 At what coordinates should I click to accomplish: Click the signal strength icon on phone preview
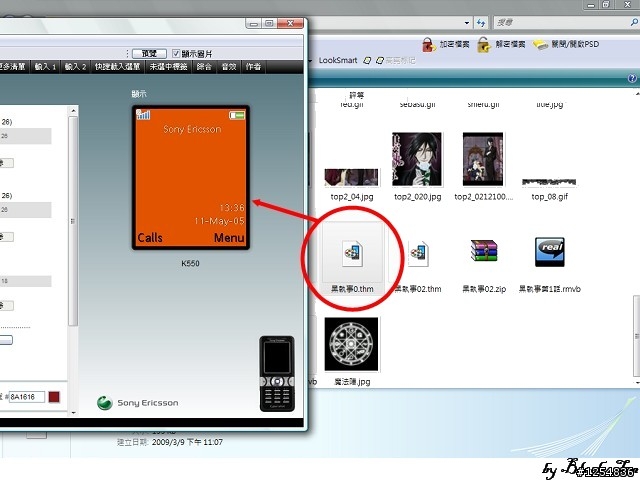[x=143, y=115]
